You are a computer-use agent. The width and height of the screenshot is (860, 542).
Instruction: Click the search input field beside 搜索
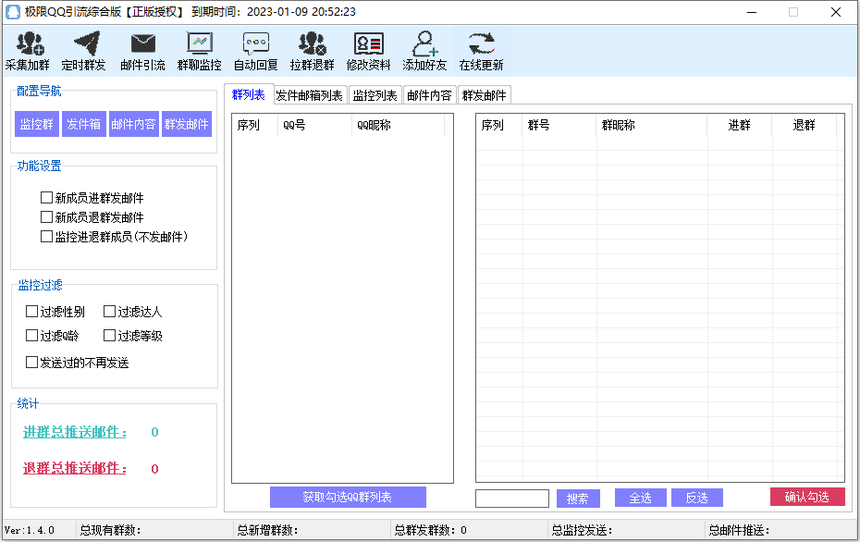512,498
